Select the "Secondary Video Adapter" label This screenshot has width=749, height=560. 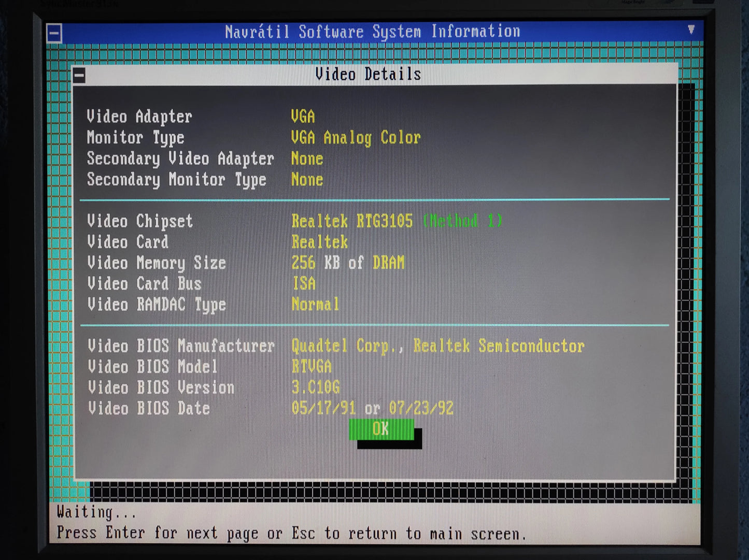point(180,159)
